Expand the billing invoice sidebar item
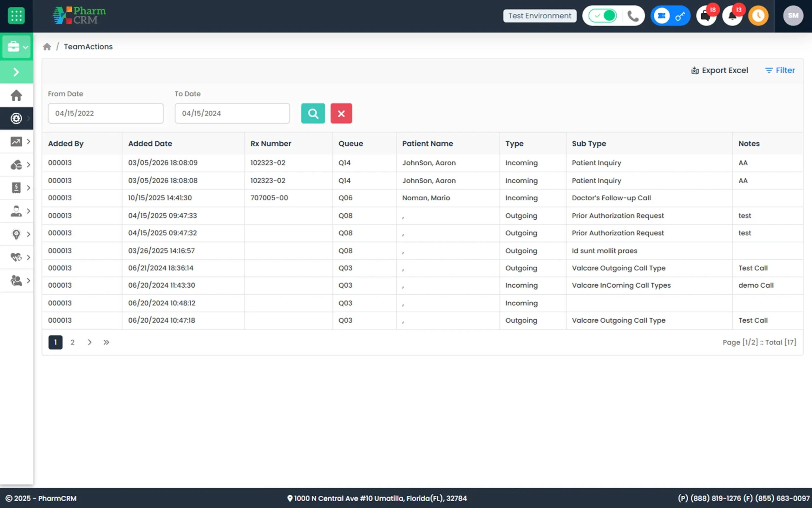This screenshot has height=508, width=812. click(16, 188)
